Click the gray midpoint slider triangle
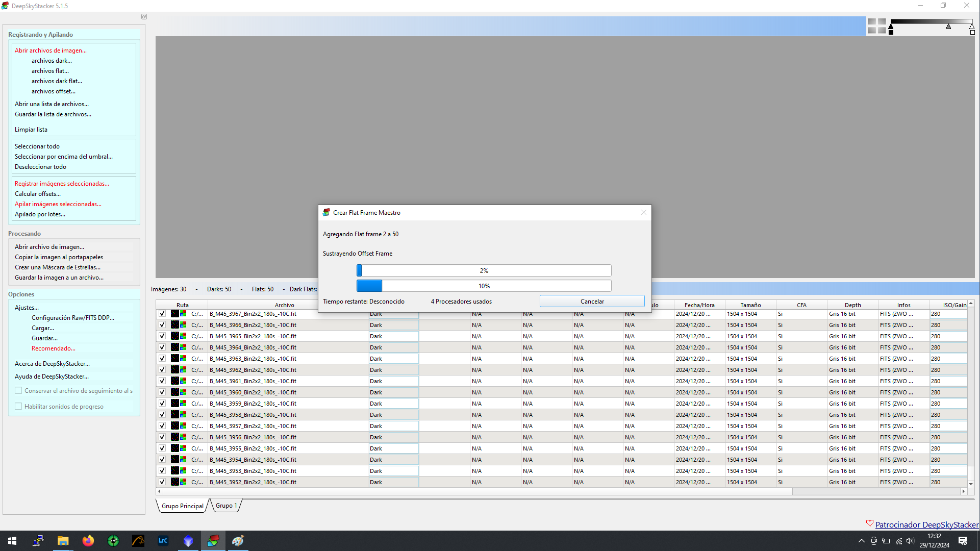This screenshot has height=551, width=980. pos(948,27)
